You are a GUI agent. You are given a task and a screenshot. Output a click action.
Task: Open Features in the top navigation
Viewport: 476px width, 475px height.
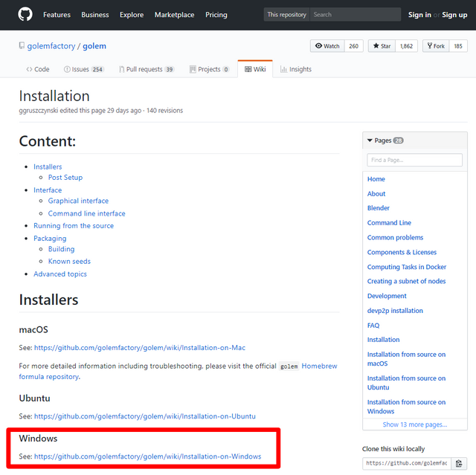tap(57, 15)
